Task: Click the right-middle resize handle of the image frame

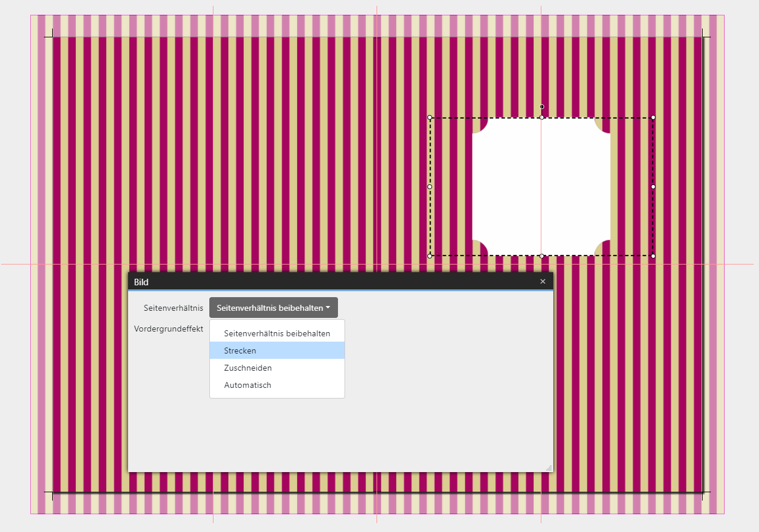Action: click(653, 187)
